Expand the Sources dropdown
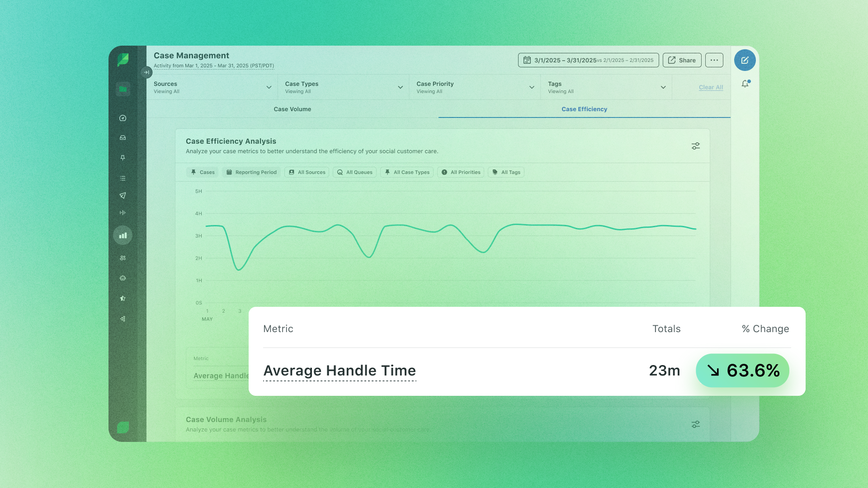 point(212,87)
